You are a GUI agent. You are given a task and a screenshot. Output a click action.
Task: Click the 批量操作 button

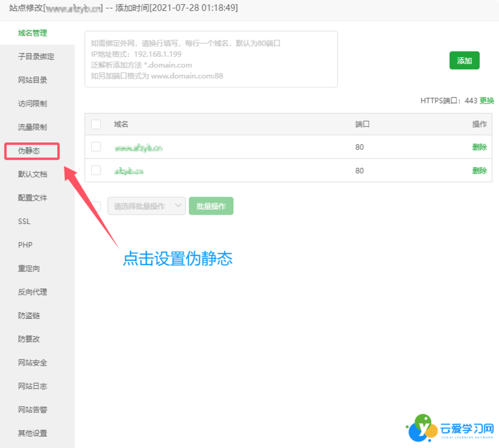(x=211, y=206)
